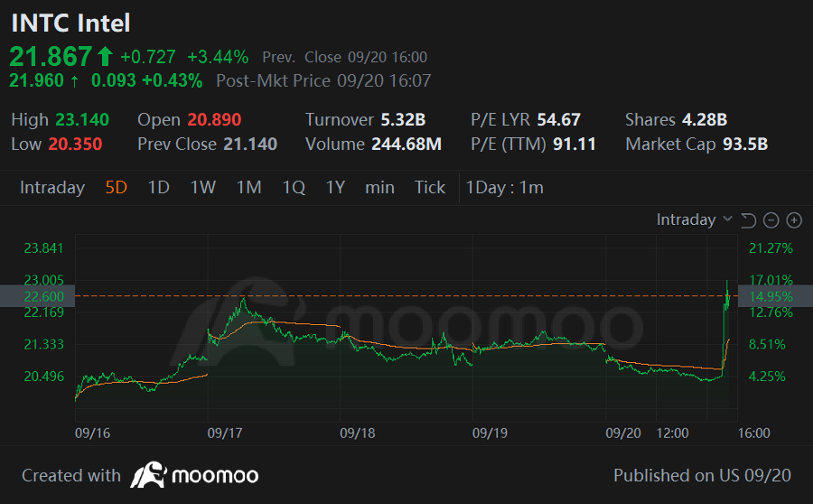Select the 1D timeframe tab
This screenshot has width=813, height=504.
(x=159, y=187)
